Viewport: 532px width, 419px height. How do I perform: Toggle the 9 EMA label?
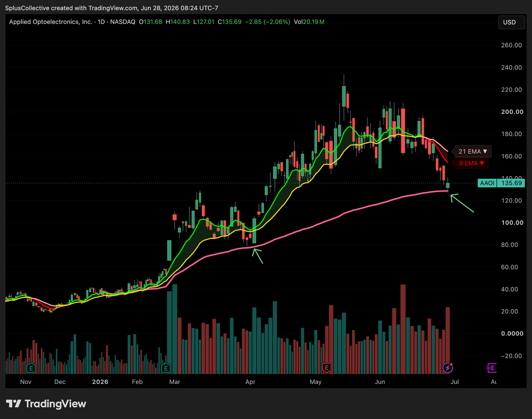tap(471, 163)
